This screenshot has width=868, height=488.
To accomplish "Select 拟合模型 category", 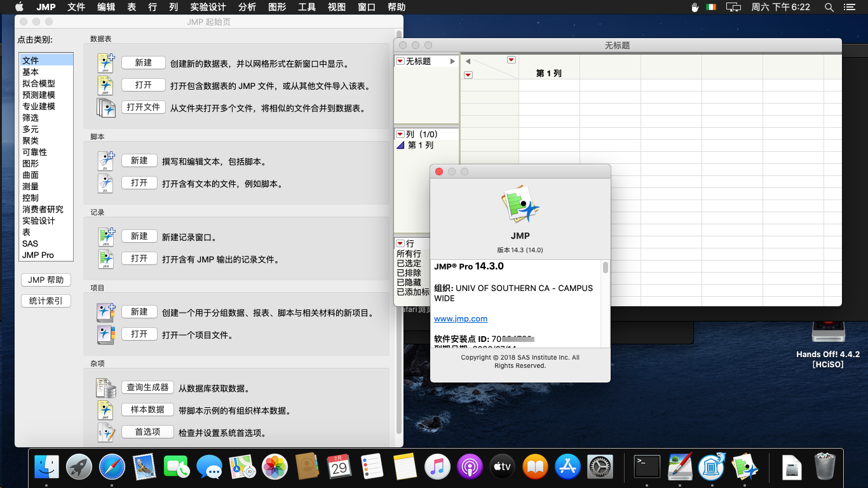I will click(x=46, y=83).
